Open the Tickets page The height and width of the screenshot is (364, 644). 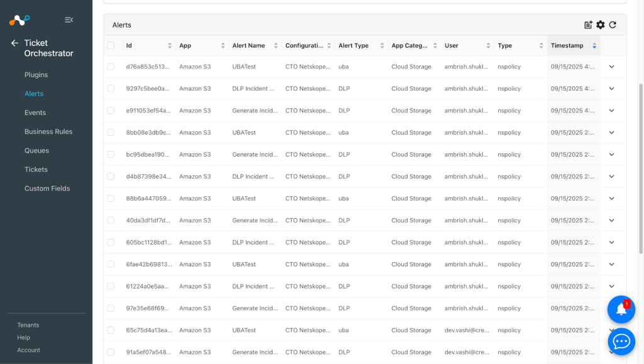36,169
